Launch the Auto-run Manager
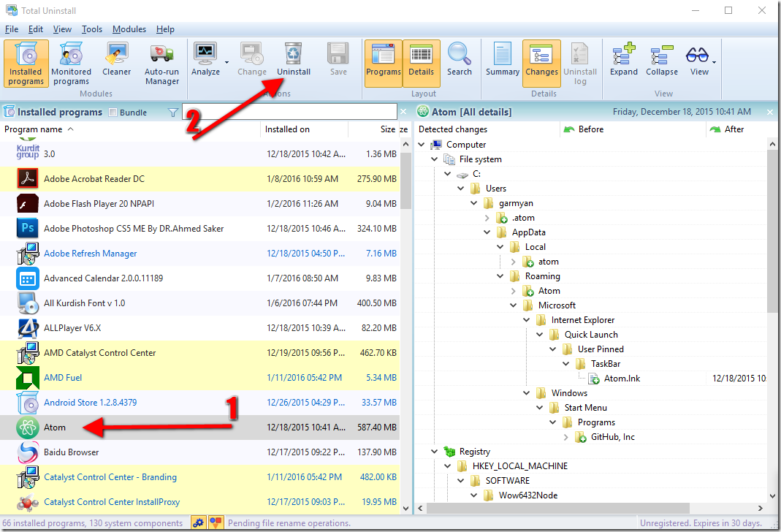The width and height of the screenshot is (781, 532). click(162, 64)
